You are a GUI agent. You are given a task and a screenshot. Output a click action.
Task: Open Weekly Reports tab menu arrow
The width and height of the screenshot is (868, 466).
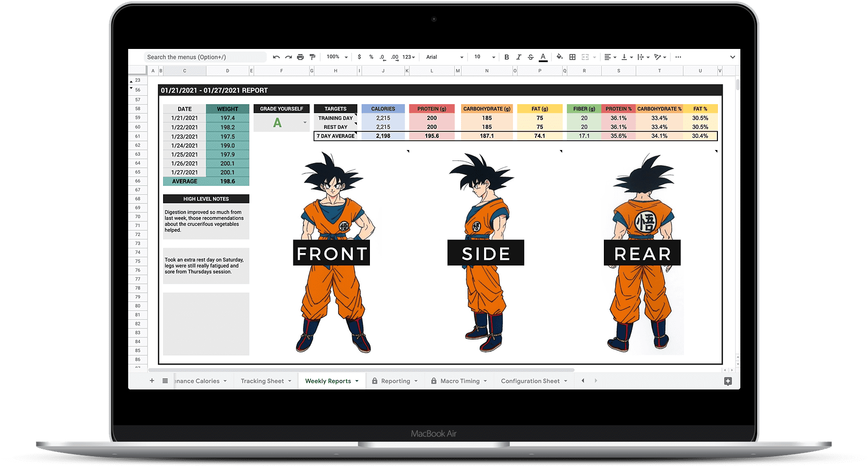pyautogui.click(x=357, y=381)
